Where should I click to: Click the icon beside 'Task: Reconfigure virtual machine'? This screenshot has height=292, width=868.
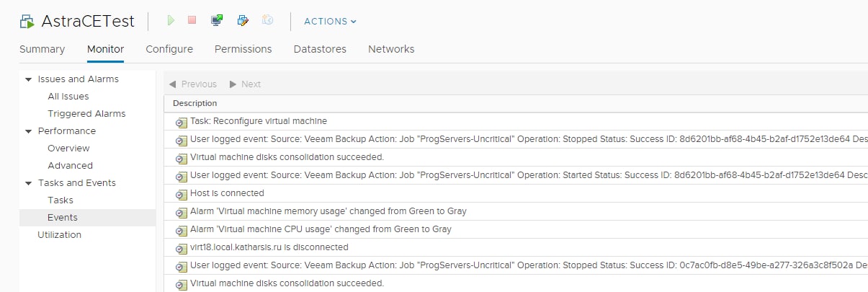(181, 122)
